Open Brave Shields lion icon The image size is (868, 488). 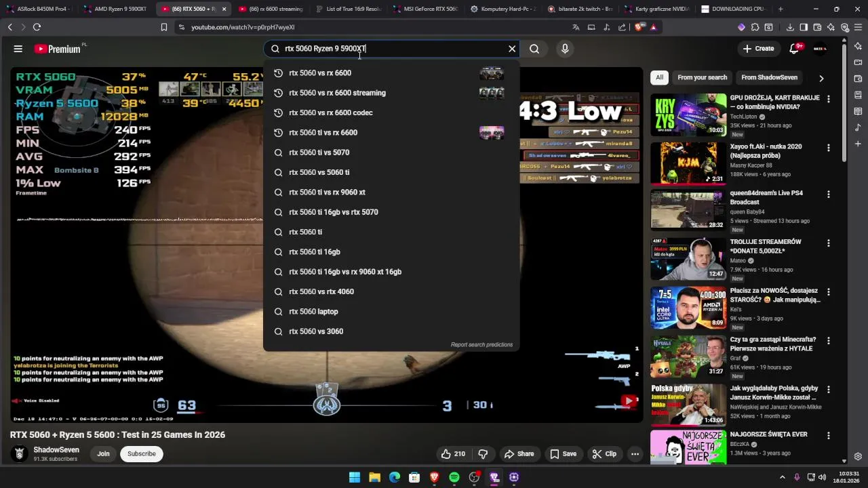click(640, 27)
